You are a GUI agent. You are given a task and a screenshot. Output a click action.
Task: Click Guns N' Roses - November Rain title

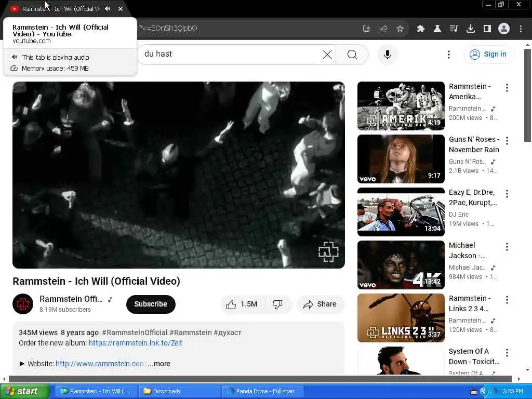click(474, 144)
